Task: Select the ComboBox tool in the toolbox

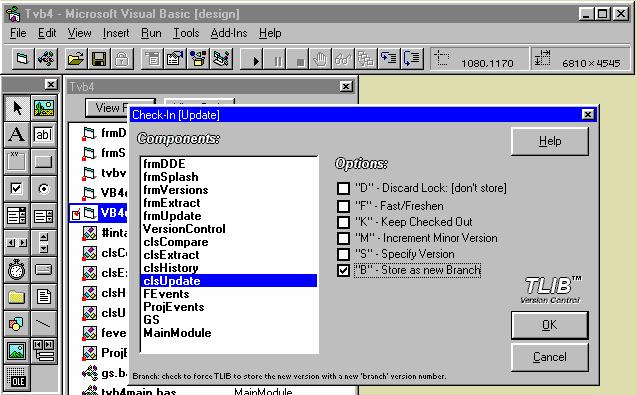Action: pos(17,215)
